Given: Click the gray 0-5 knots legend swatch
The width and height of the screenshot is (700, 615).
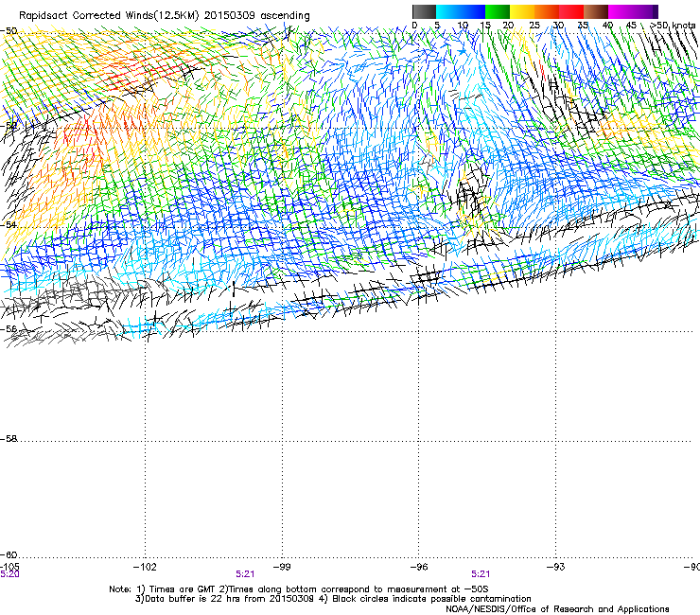Looking at the screenshot, I should click(x=424, y=11).
